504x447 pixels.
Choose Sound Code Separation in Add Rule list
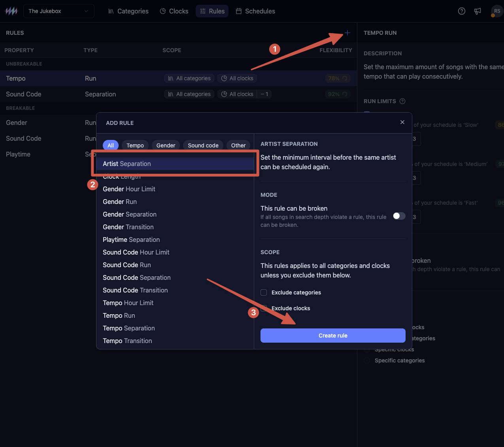(x=175, y=277)
